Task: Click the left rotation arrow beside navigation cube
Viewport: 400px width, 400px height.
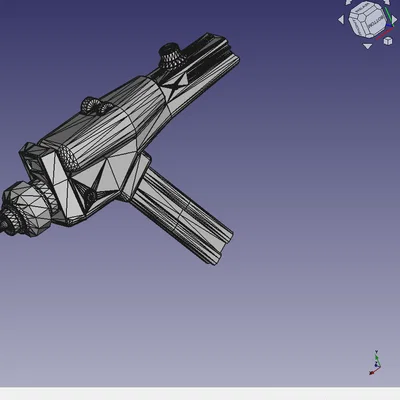Action: point(341,19)
